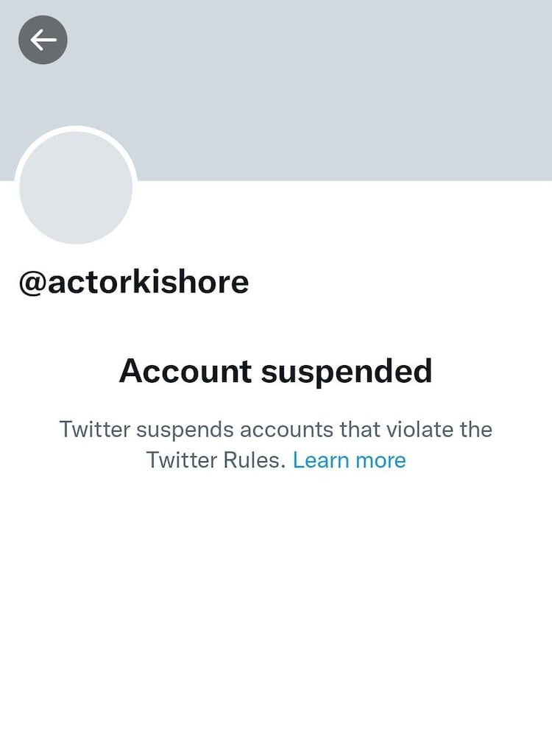Viewport: 552px width, 756px height.
Task: Click the word "violate" in the description
Action: tap(420, 429)
